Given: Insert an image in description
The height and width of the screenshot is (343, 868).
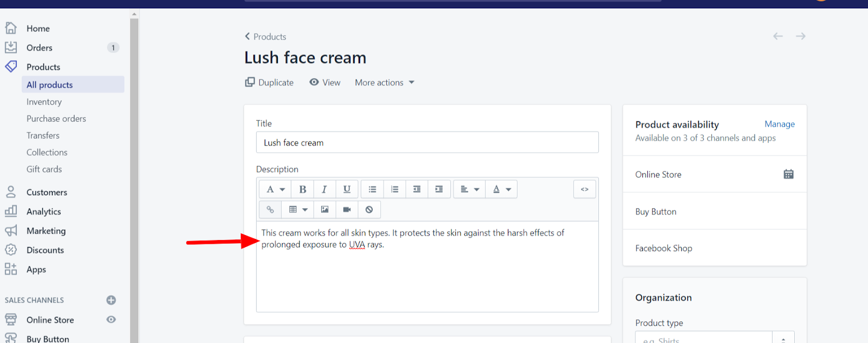Looking at the screenshot, I should [324, 209].
